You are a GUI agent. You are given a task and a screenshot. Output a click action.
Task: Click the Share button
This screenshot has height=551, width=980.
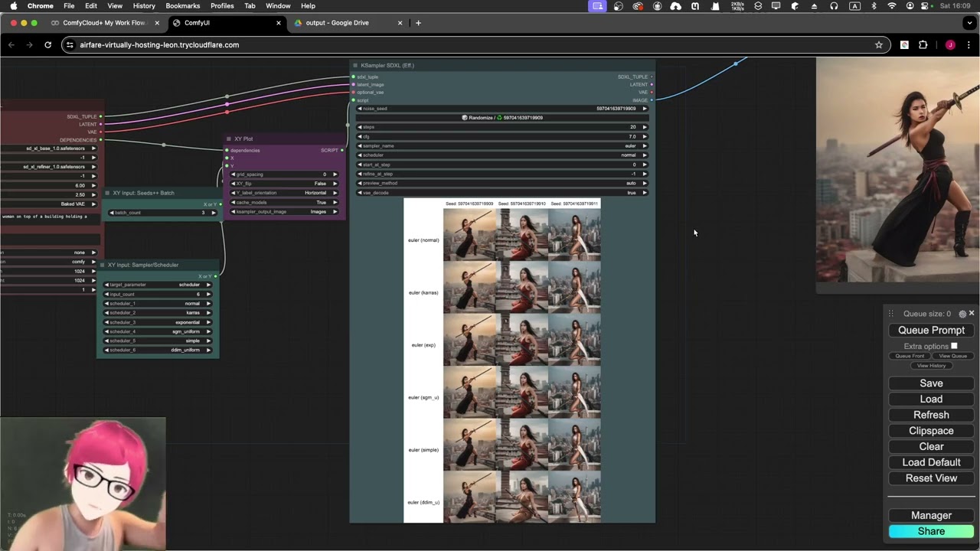931,532
